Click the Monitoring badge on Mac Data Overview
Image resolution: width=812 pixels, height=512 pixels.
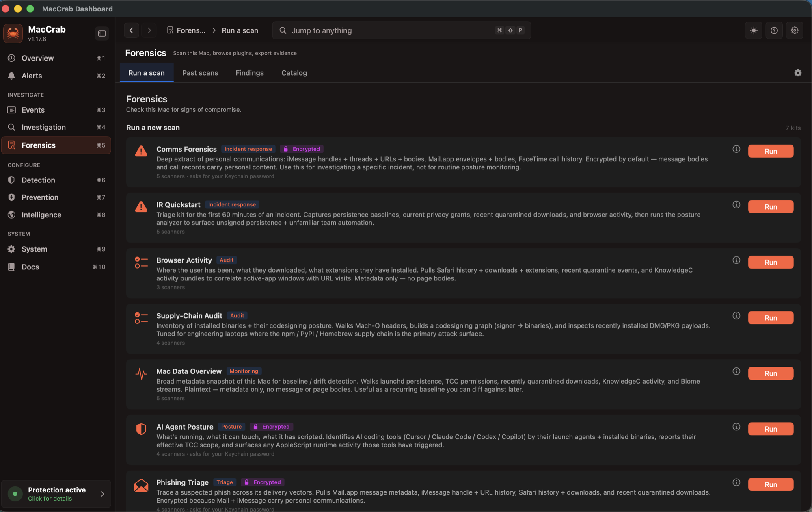tap(244, 371)
